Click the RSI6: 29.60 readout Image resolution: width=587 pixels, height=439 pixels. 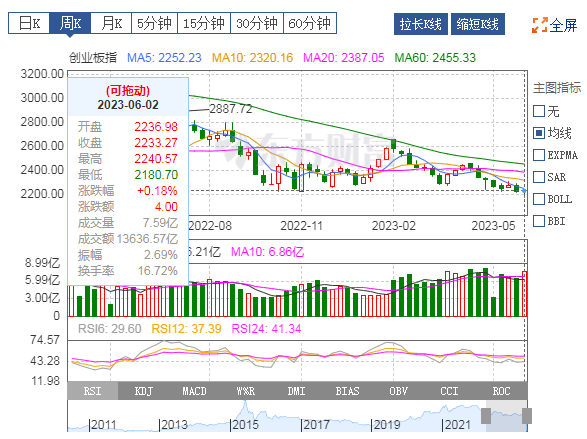click(x=109, y=329)
